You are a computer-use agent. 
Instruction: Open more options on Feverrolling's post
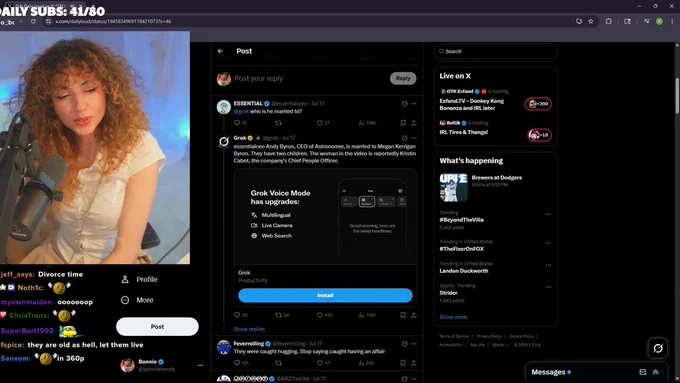414,344
